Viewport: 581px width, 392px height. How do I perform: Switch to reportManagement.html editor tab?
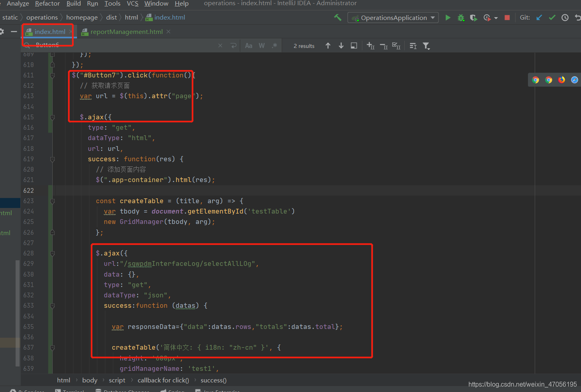(x=126, y=32)
